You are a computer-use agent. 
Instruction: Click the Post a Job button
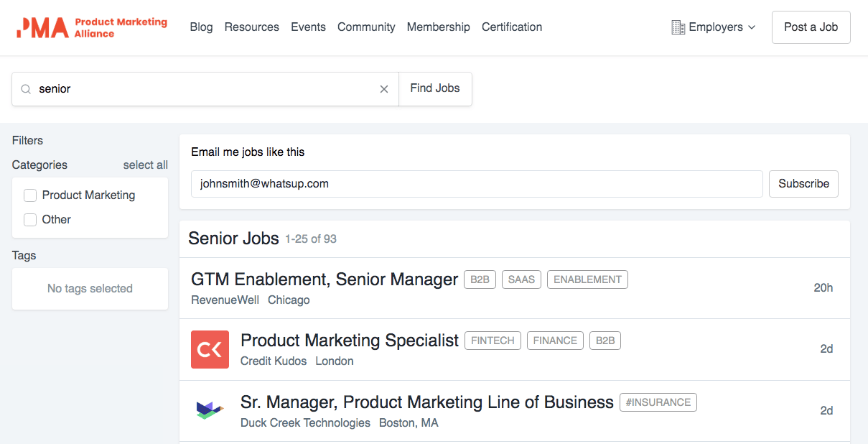coord(811,27)
